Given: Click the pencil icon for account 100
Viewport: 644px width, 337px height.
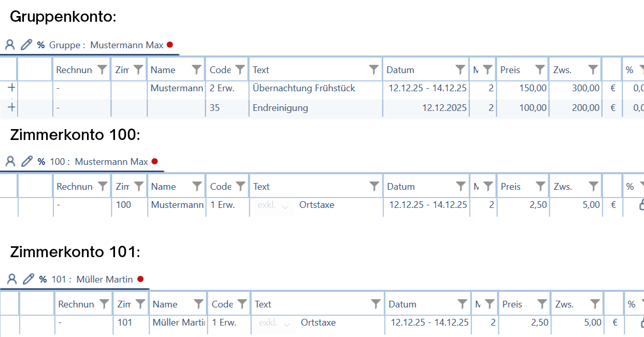Looking at the screenshot, I should [x=26, y=161].
